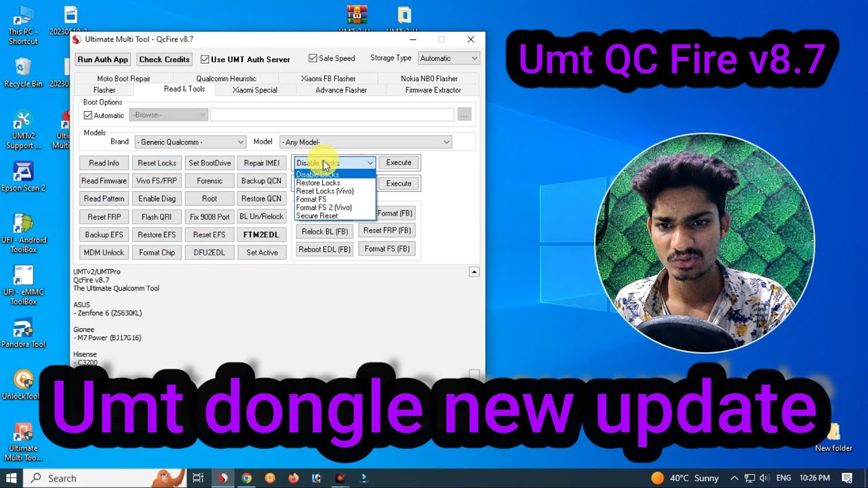Click the ENG language indicator
Viewport: 868px width, 488px height.
tap(784, 478)
